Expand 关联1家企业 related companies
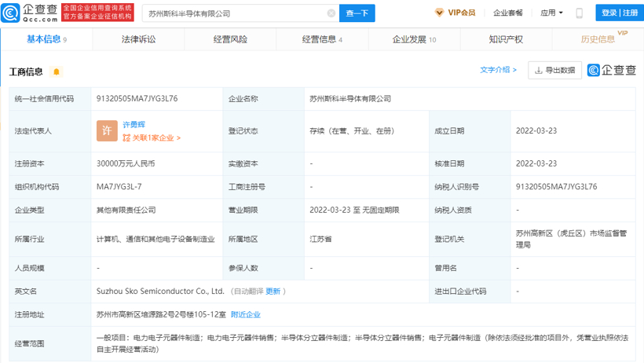The width and height of the screenshot is (644, 363). 152,138
